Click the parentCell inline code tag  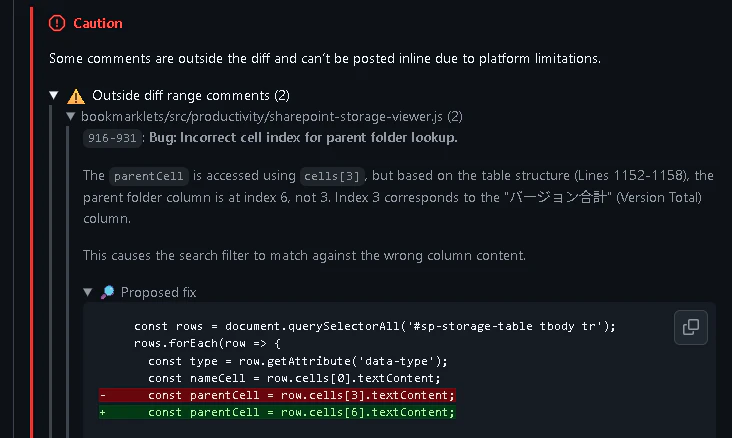pos(148,177)
